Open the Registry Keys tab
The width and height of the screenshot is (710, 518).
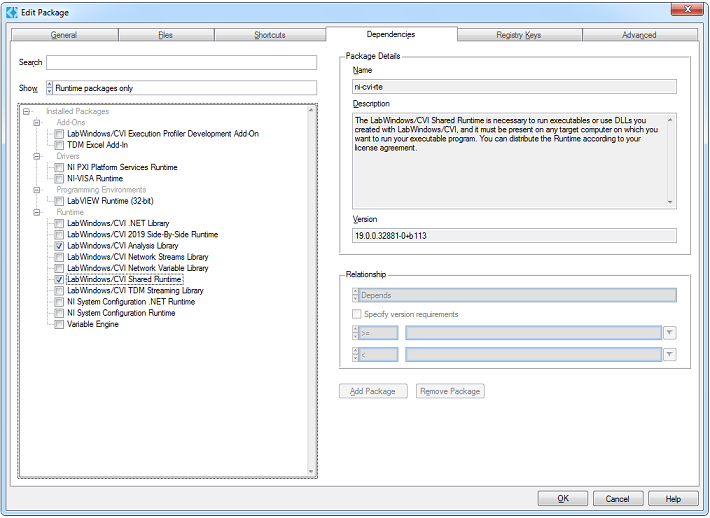tap(519, 35)
